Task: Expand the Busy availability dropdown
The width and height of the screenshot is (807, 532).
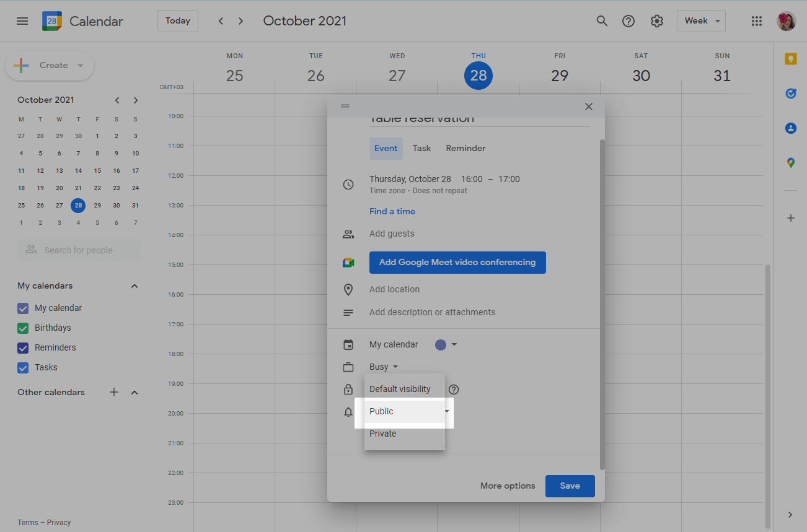Action: 384,367
